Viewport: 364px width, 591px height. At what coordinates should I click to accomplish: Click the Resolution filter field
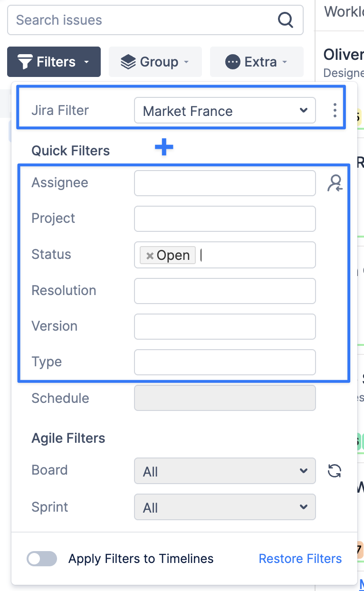tap(225, 291)
